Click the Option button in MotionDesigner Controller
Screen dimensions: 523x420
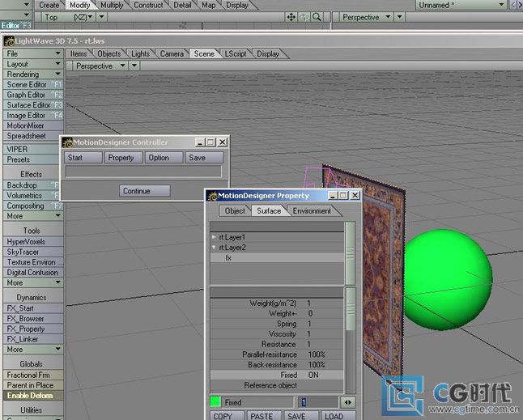[164, 158]
